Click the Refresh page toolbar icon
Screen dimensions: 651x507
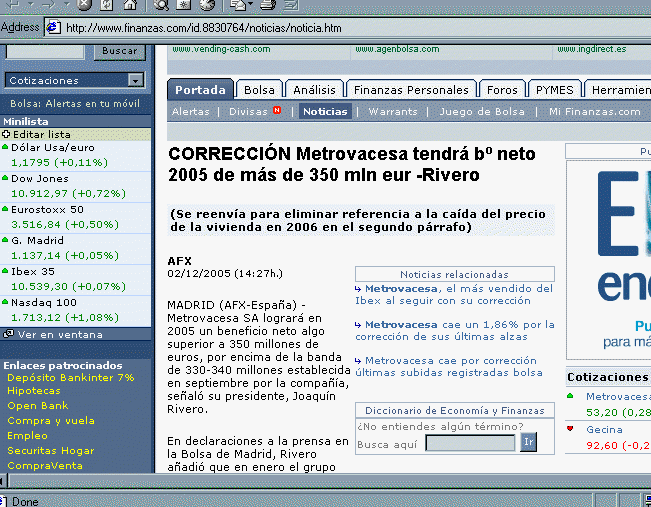point(107,5)
